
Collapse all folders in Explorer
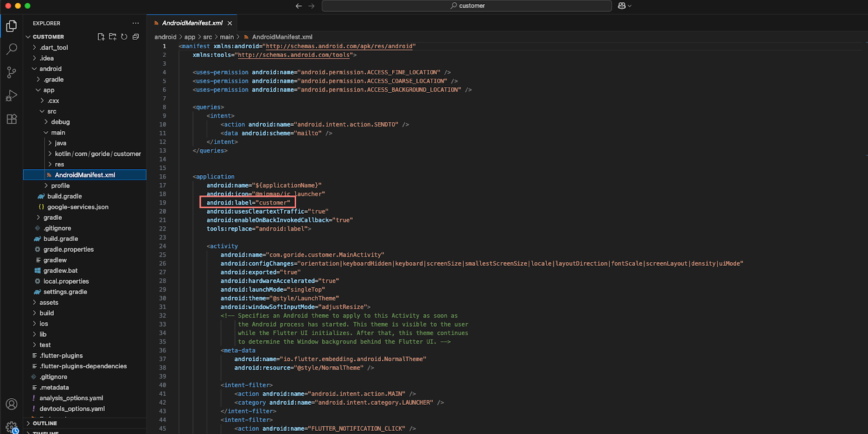point(136,37)
